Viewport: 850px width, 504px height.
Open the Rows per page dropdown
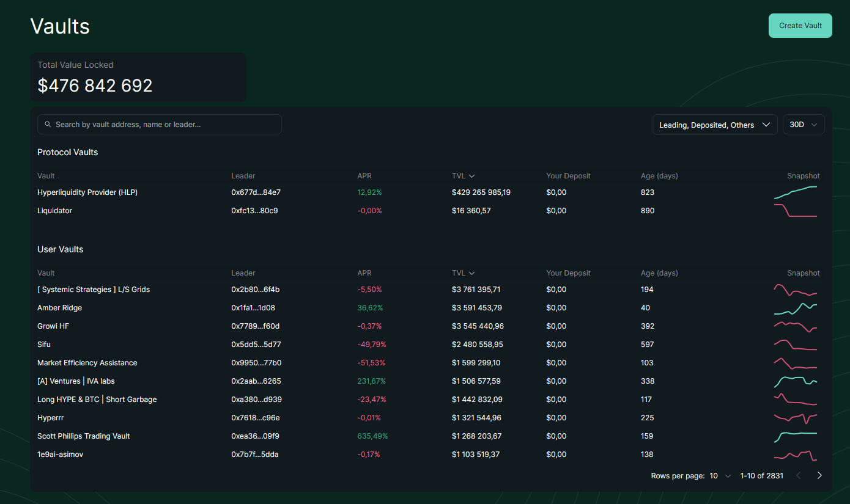point(720,475)
